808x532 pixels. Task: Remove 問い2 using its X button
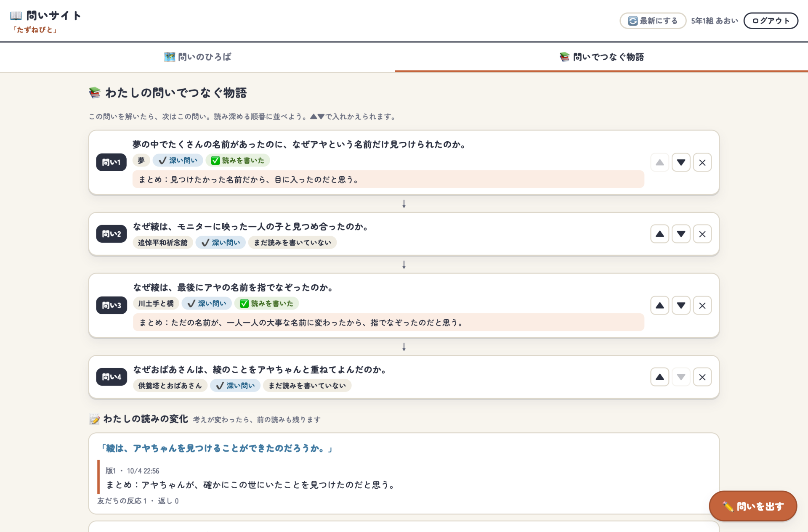(702, 234)
